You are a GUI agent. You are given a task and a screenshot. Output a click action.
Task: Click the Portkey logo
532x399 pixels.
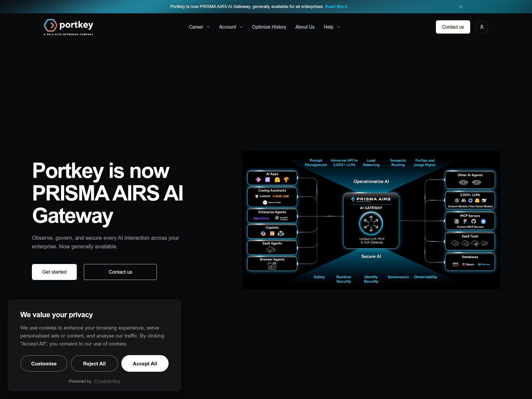68,27
